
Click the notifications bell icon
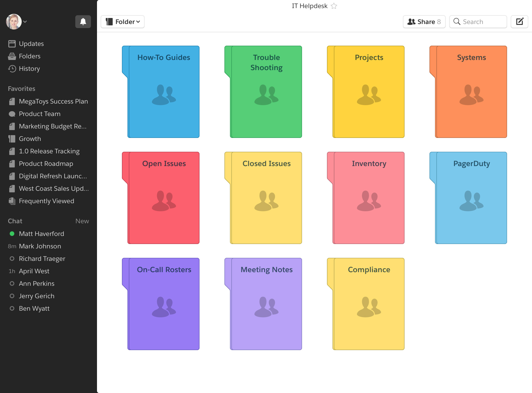coord(83,22)
